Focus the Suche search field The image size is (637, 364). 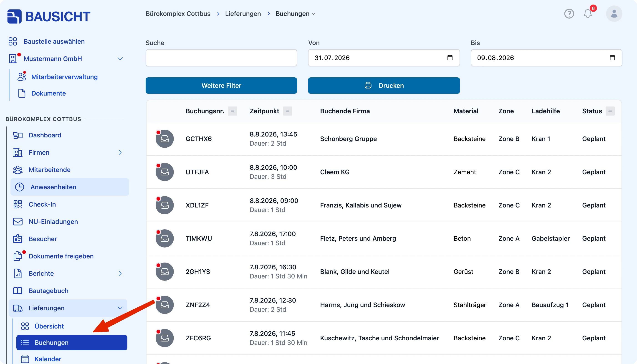[221, 58]
